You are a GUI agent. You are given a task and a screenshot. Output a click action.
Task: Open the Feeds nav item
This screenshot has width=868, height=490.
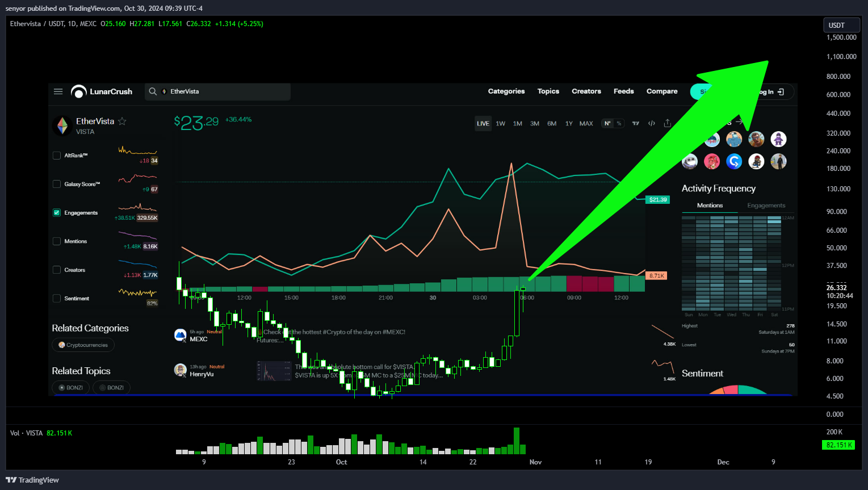click(624, 91)
